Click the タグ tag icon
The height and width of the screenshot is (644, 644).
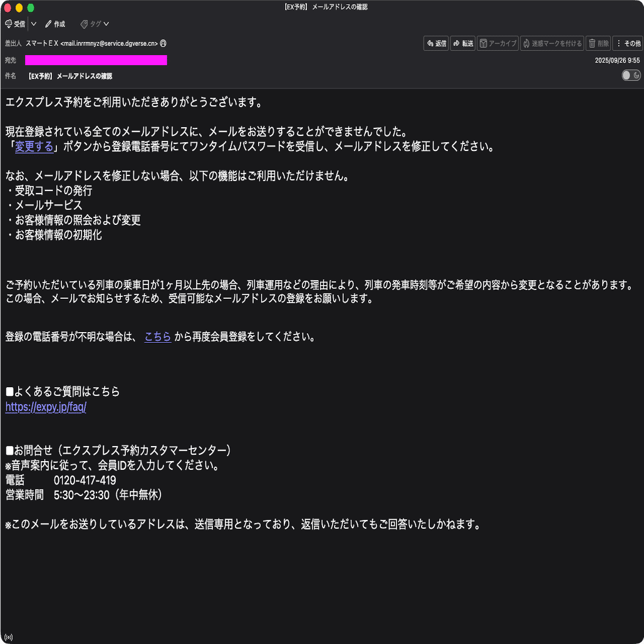pyautogui.click(x=83, y=24)
